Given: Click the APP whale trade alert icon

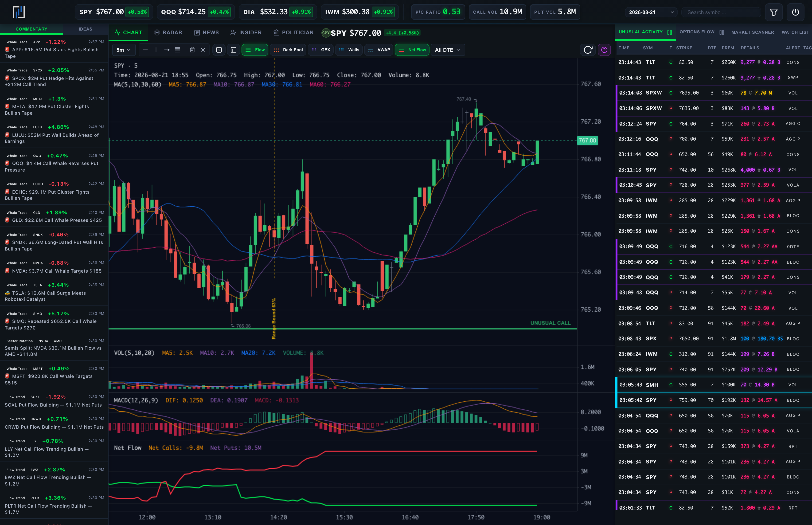Looking at the screenshot, I should pos(8,49).
